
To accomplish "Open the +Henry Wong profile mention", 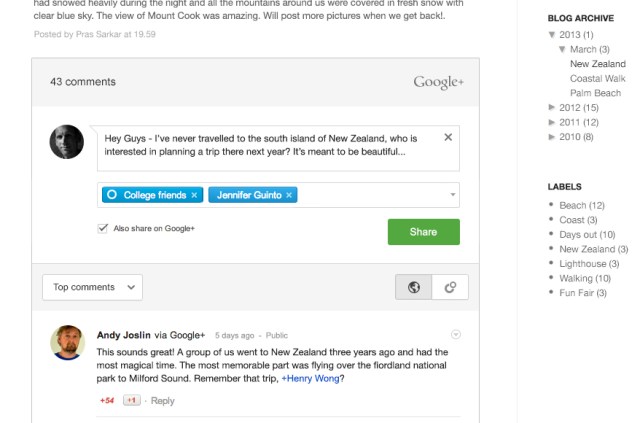I will (x=310, y=379).
